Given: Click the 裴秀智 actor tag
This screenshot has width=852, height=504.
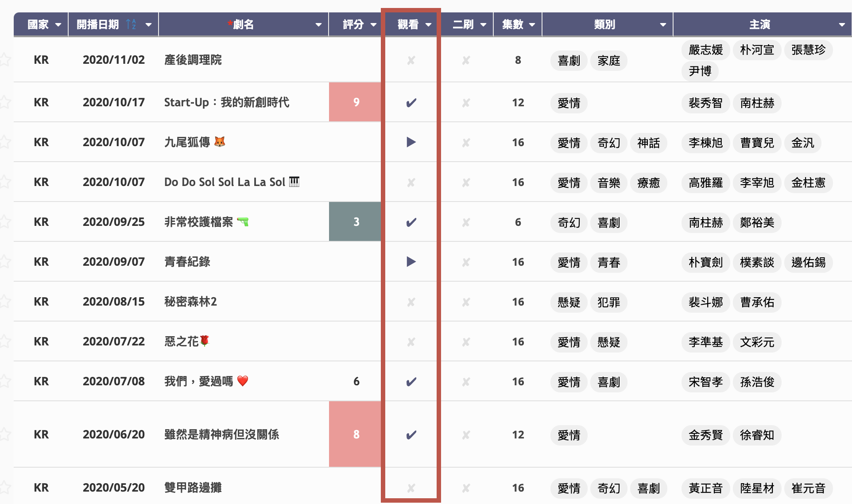Looking at the screenshot, I should point(705,103).
